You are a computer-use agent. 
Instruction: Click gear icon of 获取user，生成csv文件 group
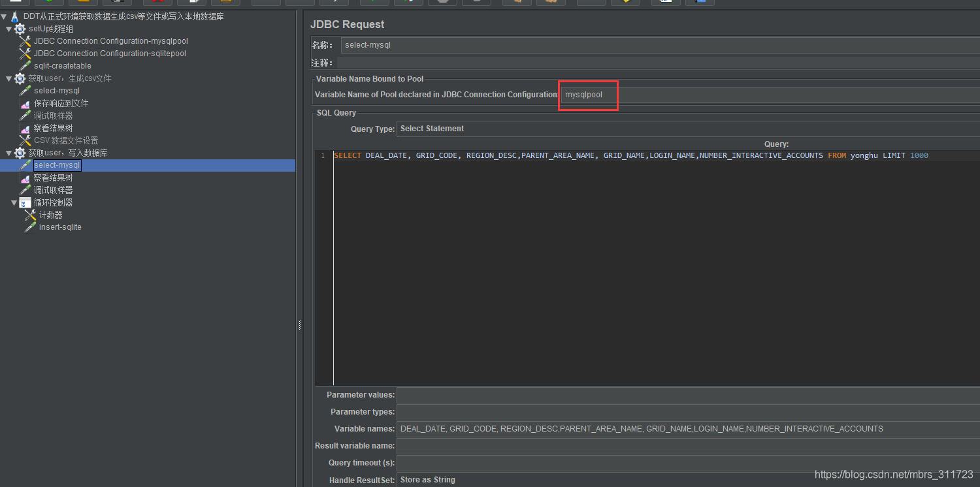20,78
